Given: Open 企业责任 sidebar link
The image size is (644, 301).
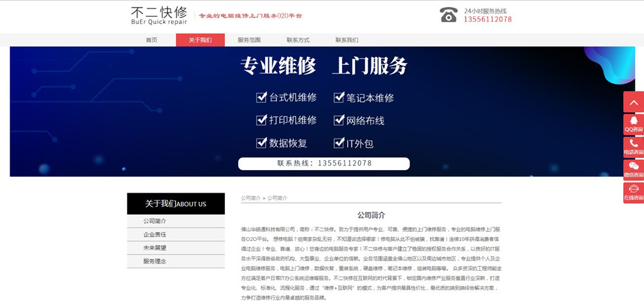Looking at the screenshot, I should (x=155, y=235).
